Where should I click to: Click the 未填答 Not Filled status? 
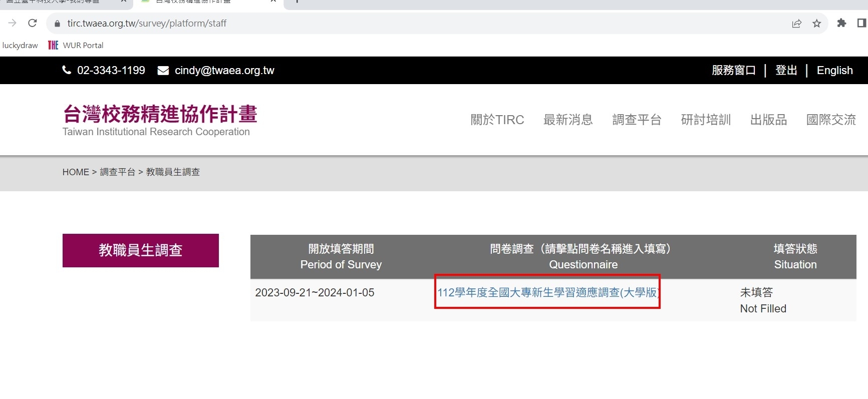click(x=763, y=300)
